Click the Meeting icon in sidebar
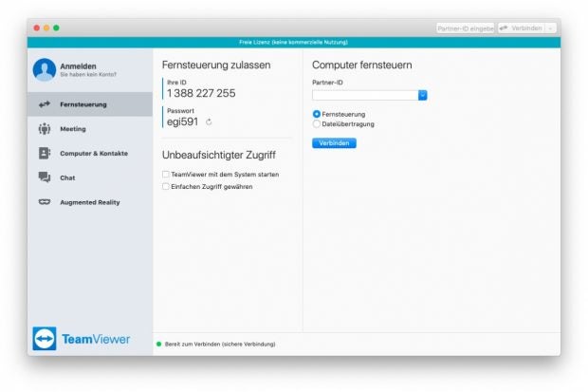 coord(44,129)
